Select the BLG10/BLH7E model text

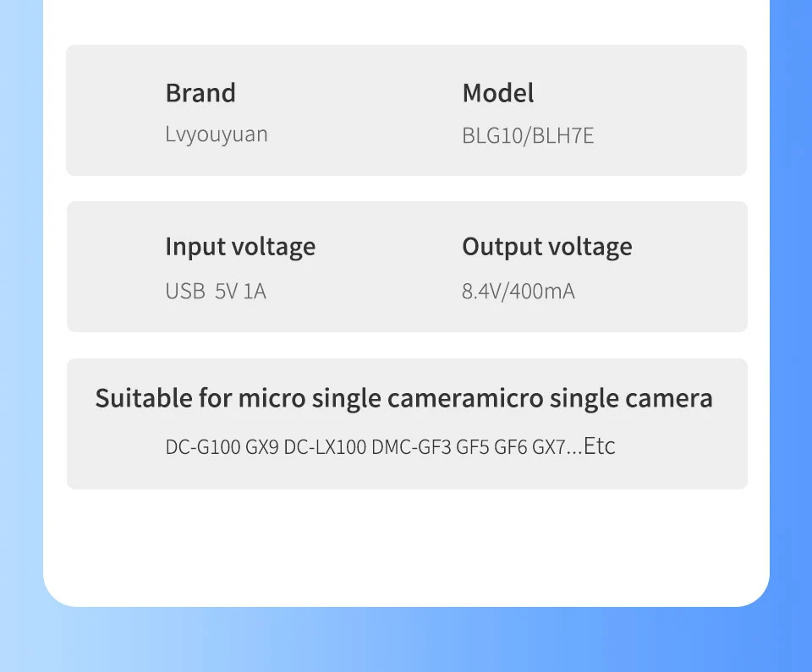528,135
